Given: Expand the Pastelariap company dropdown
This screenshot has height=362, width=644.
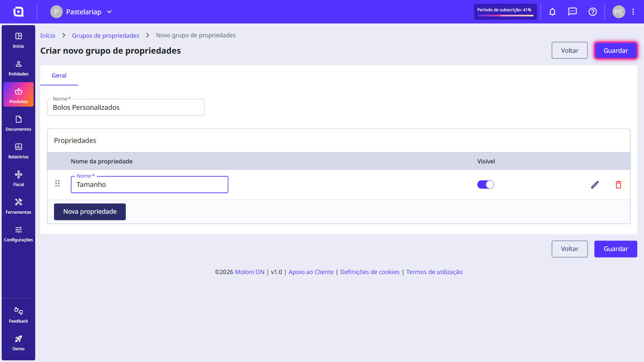Looking at the screenshot, I should pyautogui.click(x=82, y=12).
